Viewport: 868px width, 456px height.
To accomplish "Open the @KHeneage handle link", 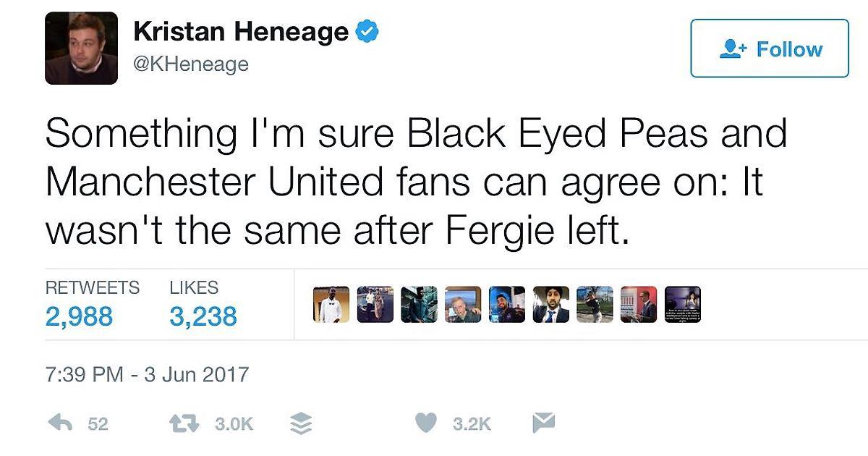I will coord(191,64).
